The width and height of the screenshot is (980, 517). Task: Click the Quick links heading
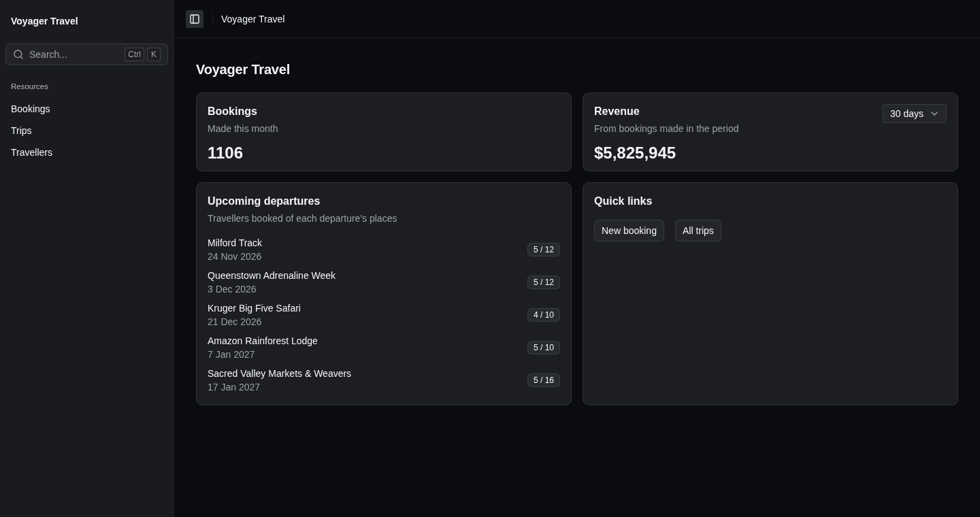coord(623,201)
